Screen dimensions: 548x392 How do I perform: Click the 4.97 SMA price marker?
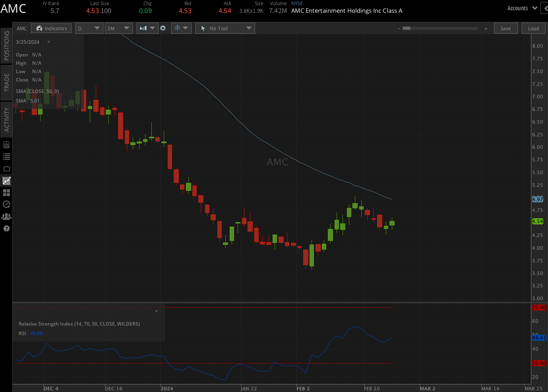pos(538,199)
